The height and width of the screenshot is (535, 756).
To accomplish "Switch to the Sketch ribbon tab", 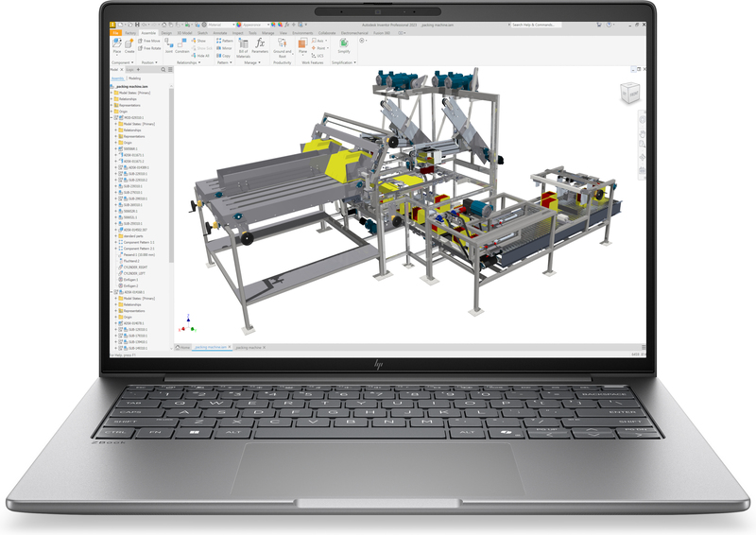I will [202, 33].
